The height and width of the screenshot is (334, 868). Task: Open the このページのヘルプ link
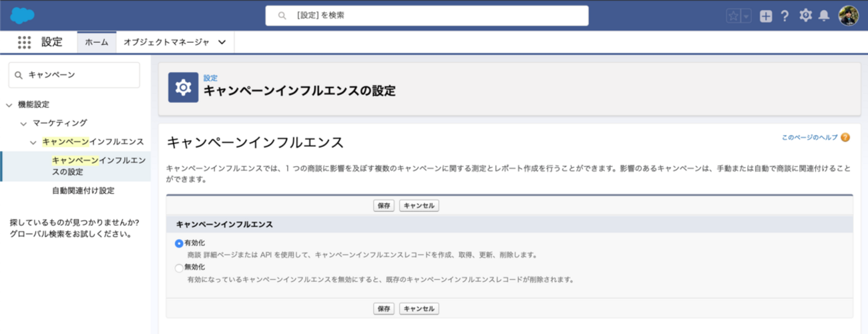tap(809, 138)
